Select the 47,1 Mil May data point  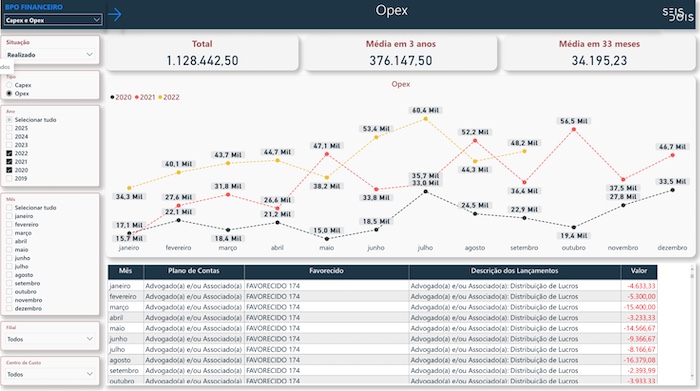[327, 154]
